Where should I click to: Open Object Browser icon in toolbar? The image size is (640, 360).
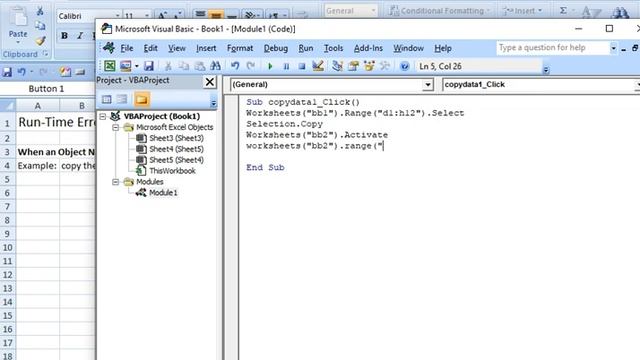coord(369,66)
